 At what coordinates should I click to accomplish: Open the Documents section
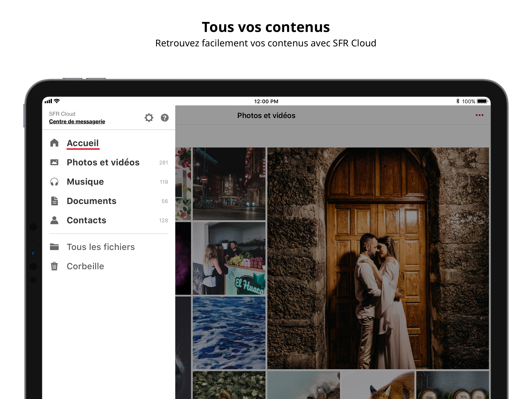point(91,201)
